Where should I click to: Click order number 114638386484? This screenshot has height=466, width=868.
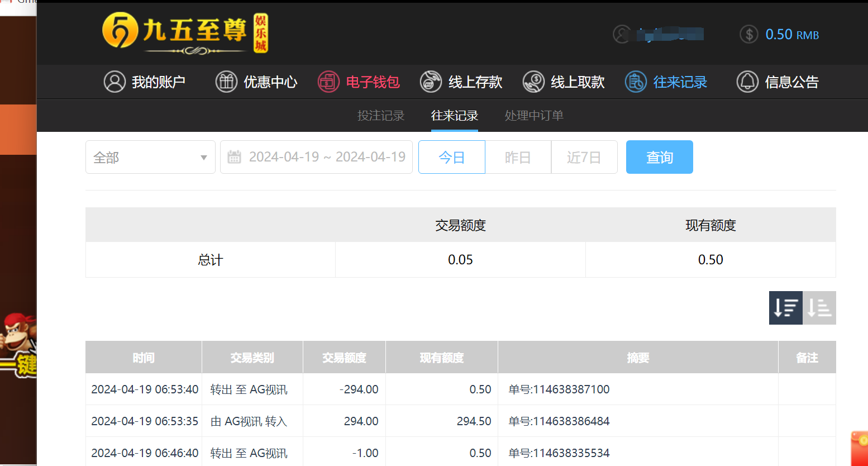pos(559,421)
